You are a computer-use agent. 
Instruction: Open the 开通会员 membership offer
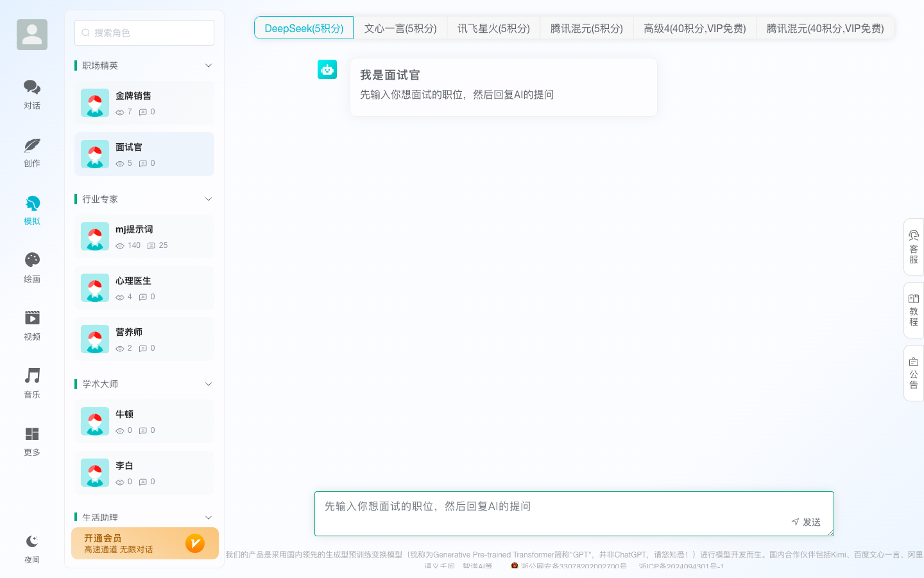[x=144, y=543]
